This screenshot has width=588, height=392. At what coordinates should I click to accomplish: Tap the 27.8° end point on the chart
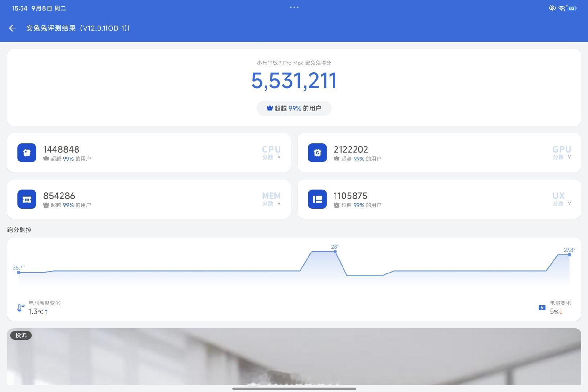(x=569, y=254)
